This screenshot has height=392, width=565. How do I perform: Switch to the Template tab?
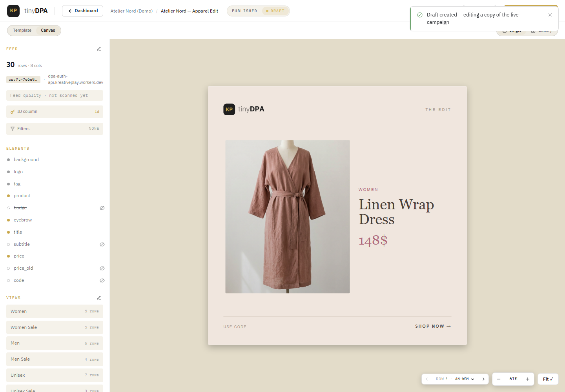[22, 30]
